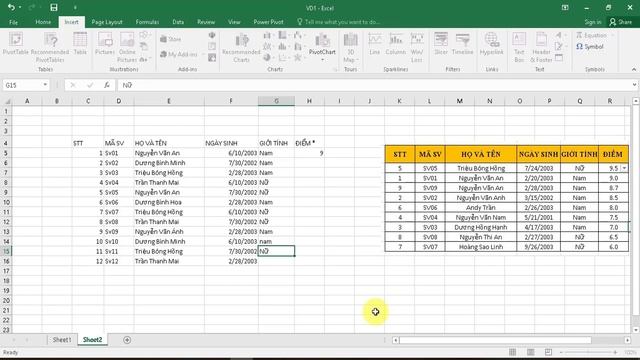The image size is (640, 360).
Task: Click the Insert Function fx button
Action: point(107,85)
